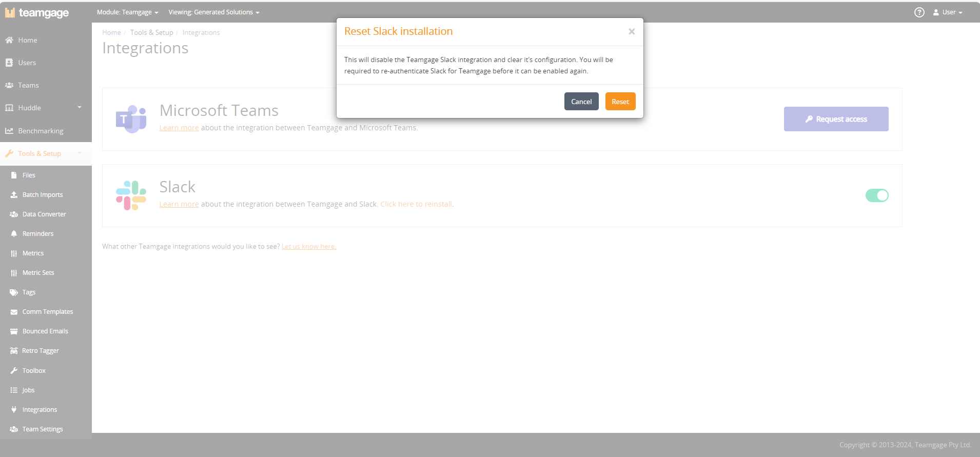The image size is (980, 457).
Task: Click the Request access button
Action: tap(836, 119)
